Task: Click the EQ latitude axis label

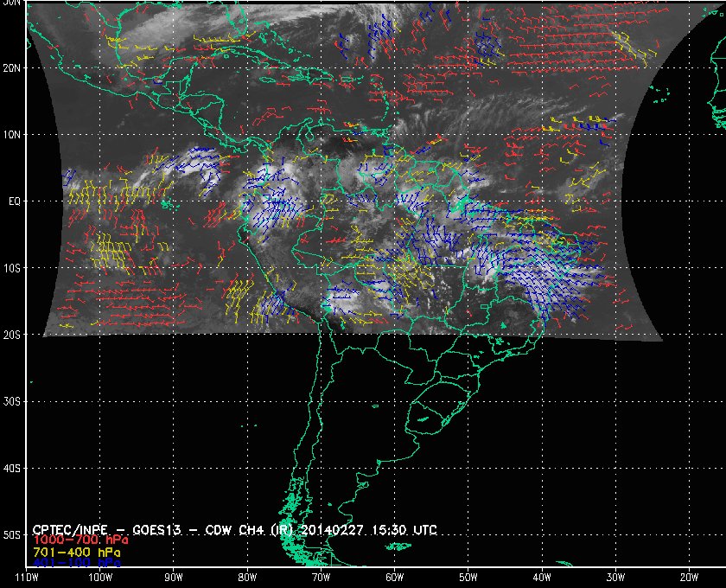Action: coord(12,201)
